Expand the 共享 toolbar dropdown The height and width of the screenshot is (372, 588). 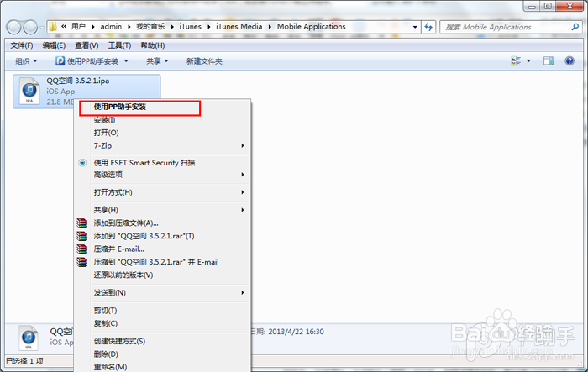point(157,61)
